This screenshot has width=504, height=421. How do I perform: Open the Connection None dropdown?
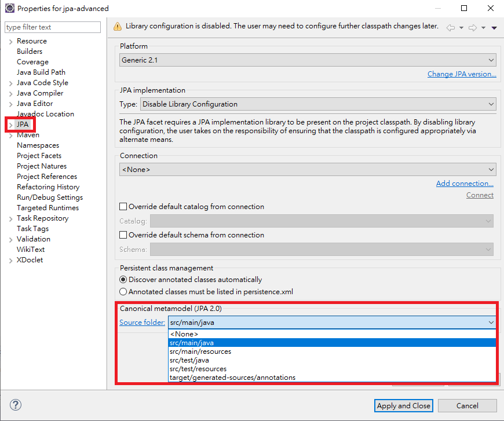coord(308,169)
